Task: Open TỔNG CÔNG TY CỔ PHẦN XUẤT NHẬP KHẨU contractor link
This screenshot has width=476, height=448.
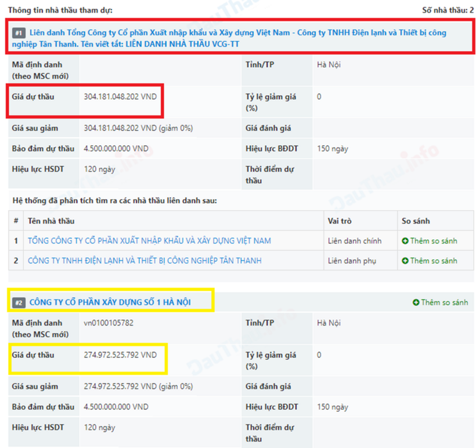Action: click(x=149, y=241)
